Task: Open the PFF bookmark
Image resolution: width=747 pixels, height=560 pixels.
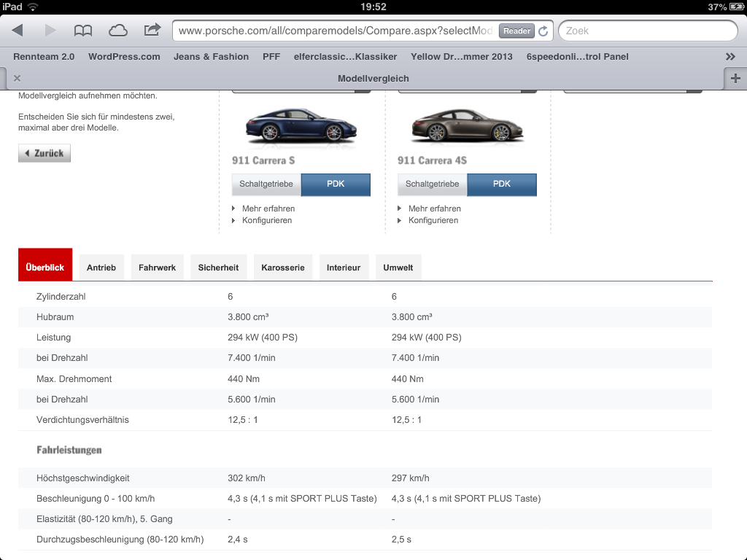Action: pyautogui.click(x=271, y=57)
